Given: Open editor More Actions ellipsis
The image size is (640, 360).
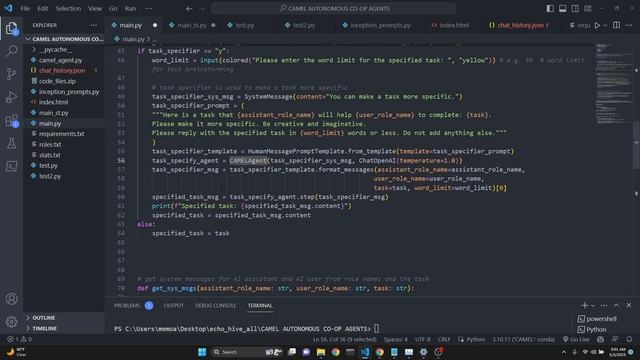Looking at the screenshot, I should tap(629, 25).
